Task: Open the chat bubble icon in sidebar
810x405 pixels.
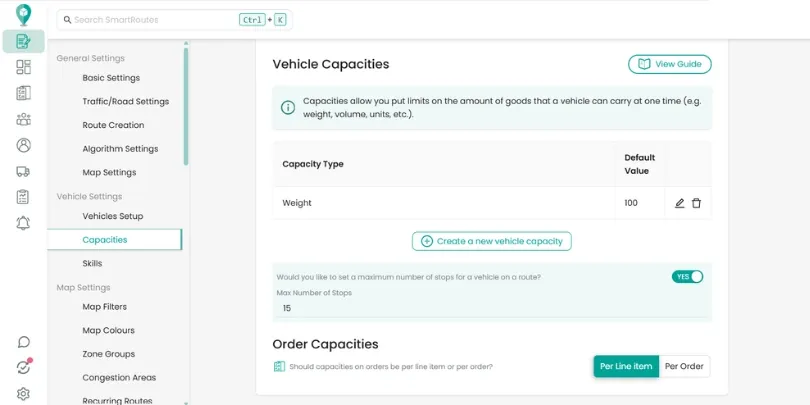Action: click(23, 342)
